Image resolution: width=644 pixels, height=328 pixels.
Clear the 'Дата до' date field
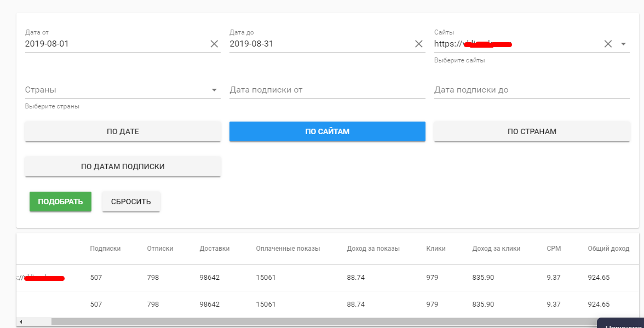(x=419, y=44)
